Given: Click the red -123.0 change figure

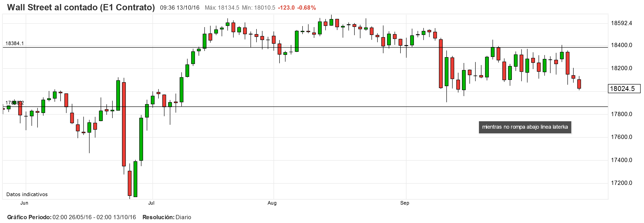Looking at the screenshot, I should (x=286, y=8).
